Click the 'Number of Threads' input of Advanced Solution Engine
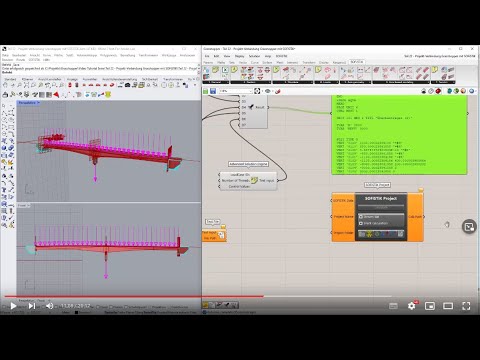 235,180
